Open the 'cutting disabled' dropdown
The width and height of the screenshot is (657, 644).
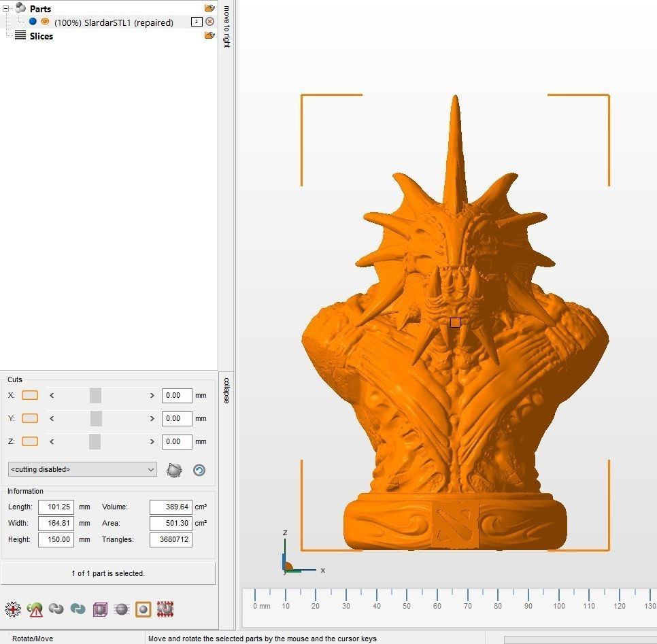(82, 469)
